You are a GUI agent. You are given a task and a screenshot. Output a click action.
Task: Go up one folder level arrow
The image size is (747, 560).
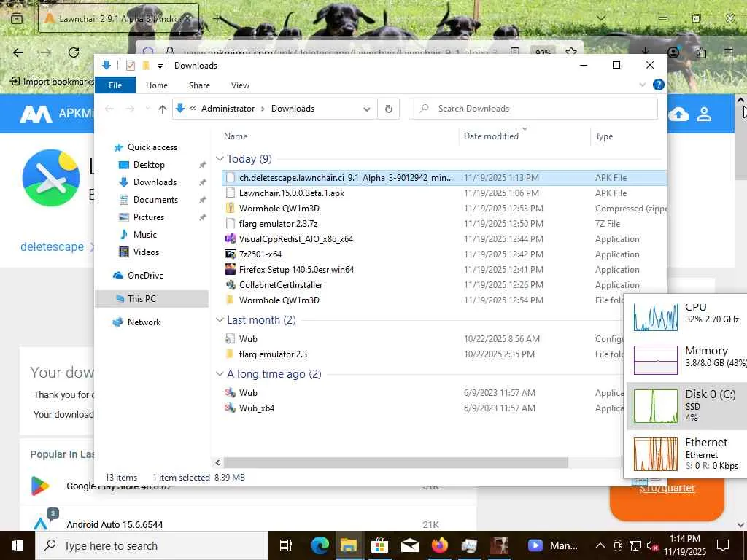[x=163, y=109]
